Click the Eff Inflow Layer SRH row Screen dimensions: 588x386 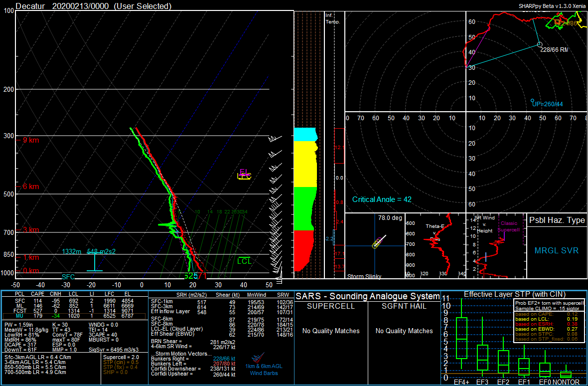coord(221,313)
